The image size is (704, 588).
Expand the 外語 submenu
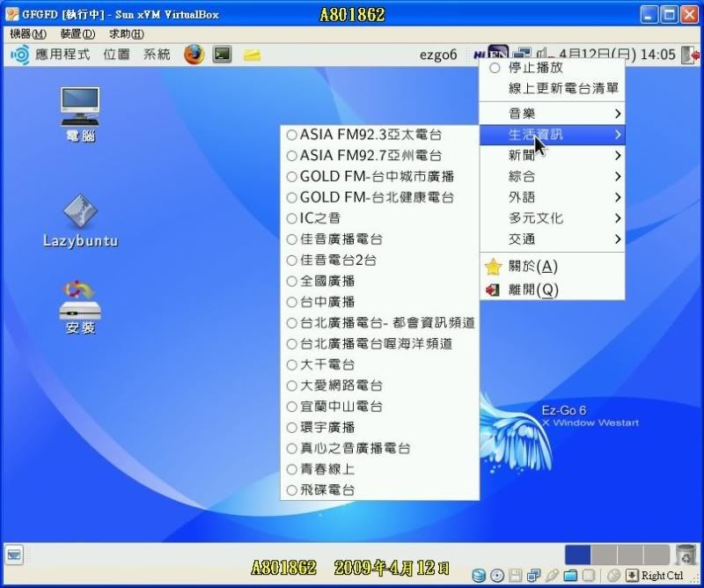click(x=553, y=197)
